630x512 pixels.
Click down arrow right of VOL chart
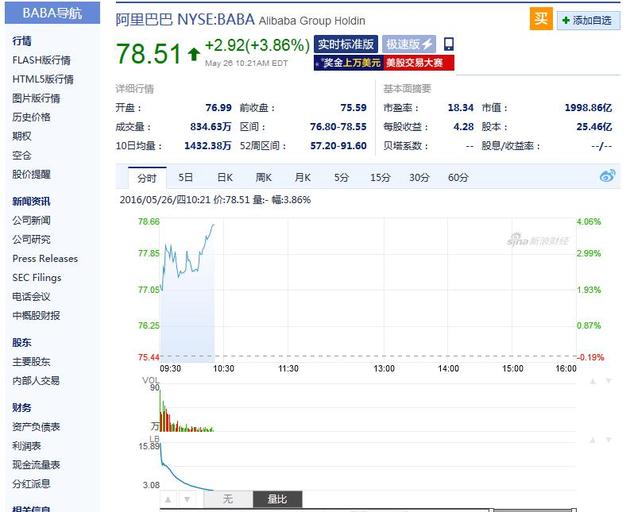click(609, 381)
